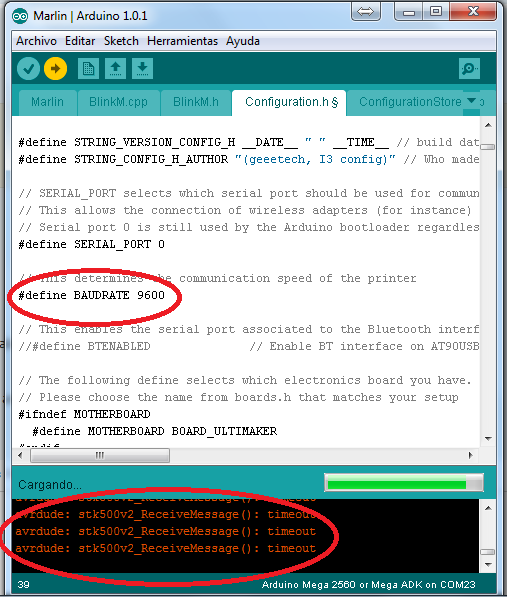
Task: Click the Upload arrow button
Action: pos(56,69)
